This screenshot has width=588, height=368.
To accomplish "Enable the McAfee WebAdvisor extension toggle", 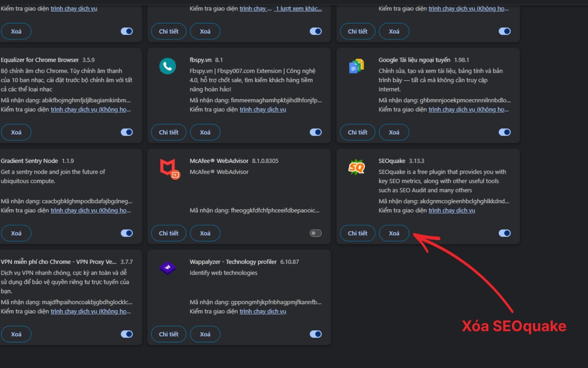I will click(315, 233).
